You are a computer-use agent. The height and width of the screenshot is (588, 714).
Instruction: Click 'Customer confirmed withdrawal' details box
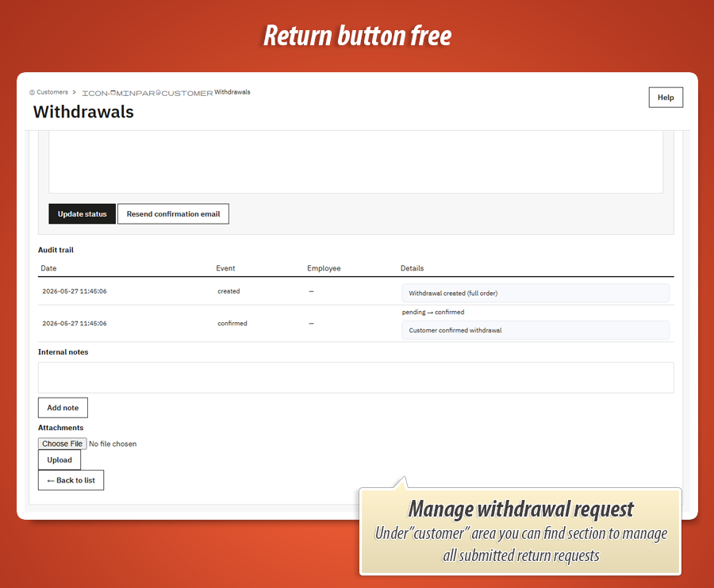click(535, 330)
